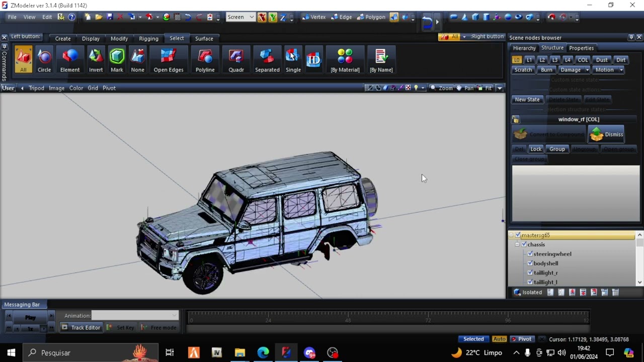Viewport: 644px width, 362px height.
Task: Clear selection with the None tool
Action: pyautogui.click(x=138, y=60)
